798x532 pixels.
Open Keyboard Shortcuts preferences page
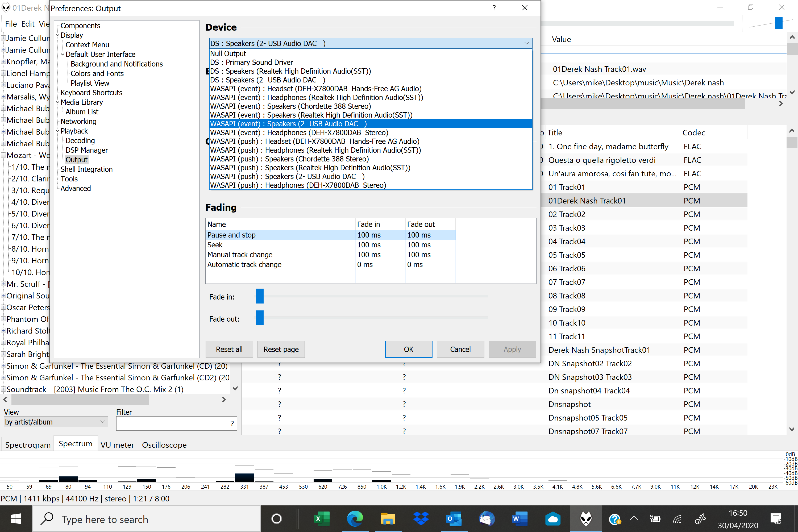point(91,93)
